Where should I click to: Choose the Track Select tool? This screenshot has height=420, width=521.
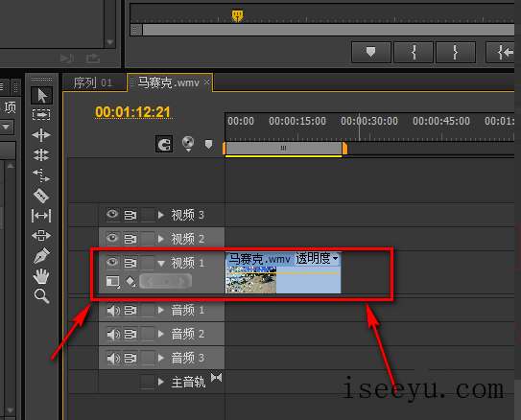coord(41,115)
